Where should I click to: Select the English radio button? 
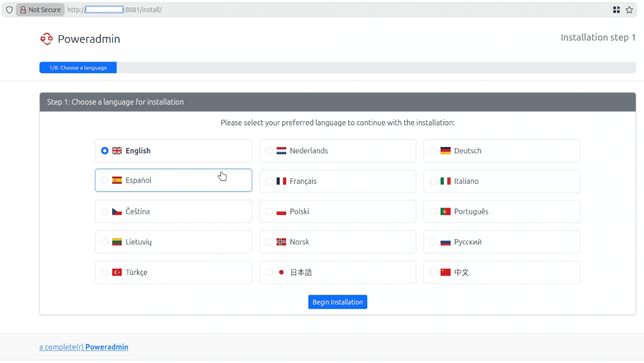pyautogui.click(x=105, y=151)
